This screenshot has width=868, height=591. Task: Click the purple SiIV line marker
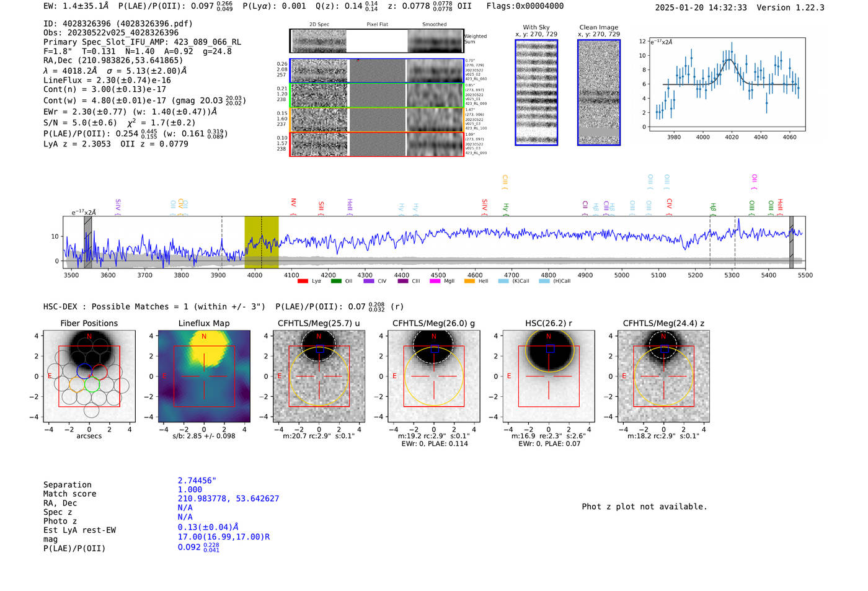point(118,207)
